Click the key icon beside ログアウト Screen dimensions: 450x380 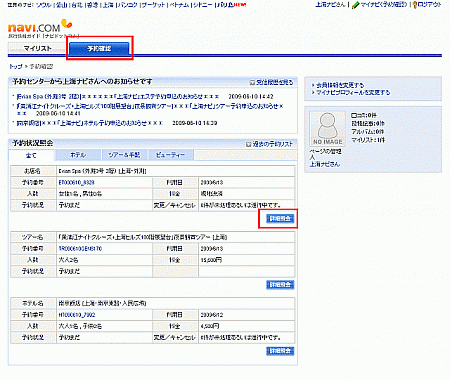click(x=415, y=5)
